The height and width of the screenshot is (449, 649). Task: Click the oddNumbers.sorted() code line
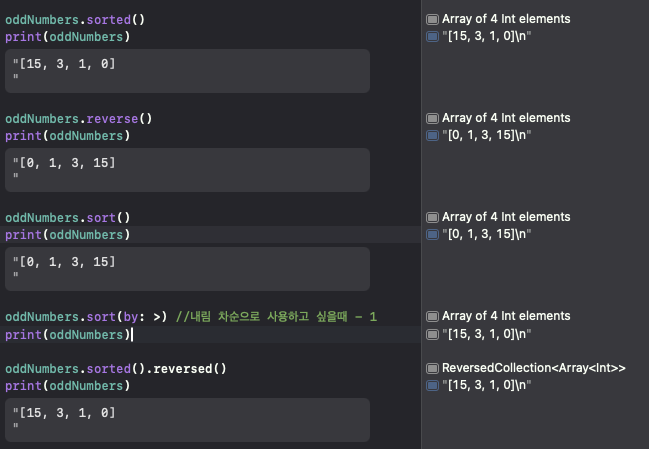[75, 19]
